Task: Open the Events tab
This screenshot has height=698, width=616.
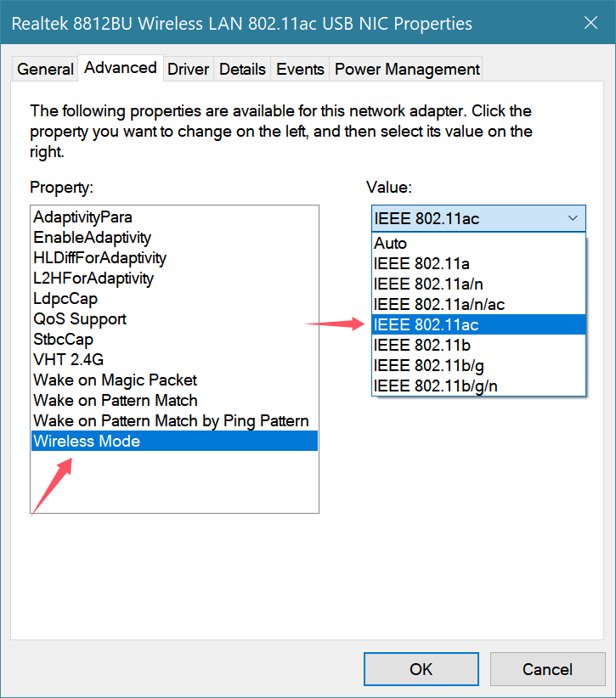Action: click(300, 69)
